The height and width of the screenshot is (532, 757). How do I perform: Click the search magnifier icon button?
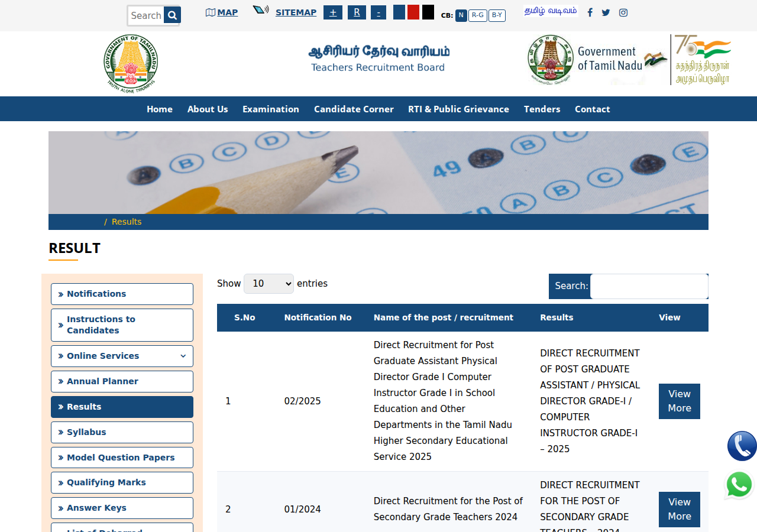172,15
